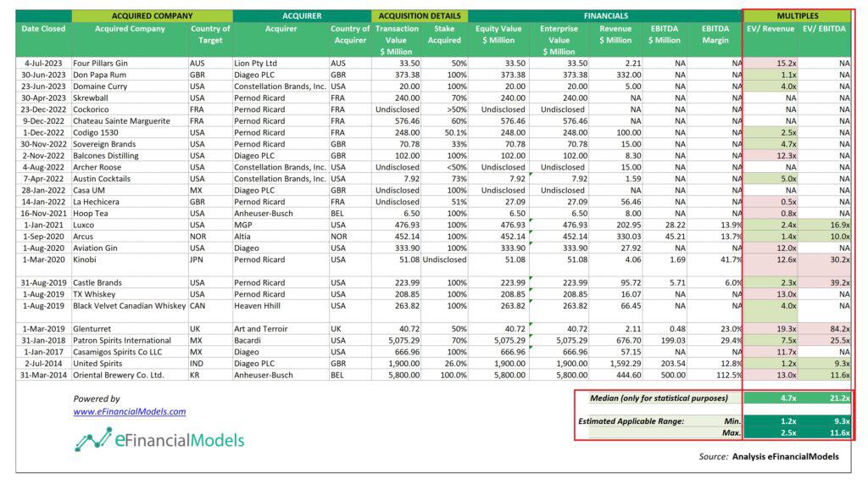Viewport: 868px width, 485px height.
Task: Select the MULTIPLES group header
Action: tap(797, 16)
